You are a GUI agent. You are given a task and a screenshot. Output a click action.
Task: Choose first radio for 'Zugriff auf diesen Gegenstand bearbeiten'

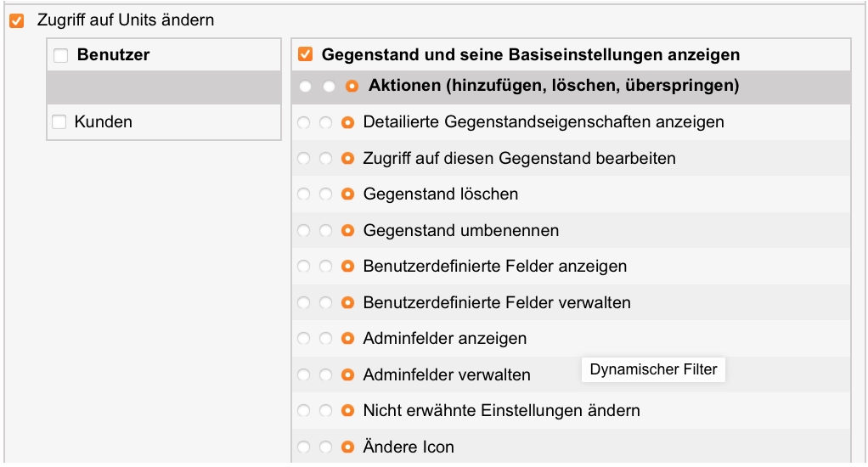pos(304,159)
